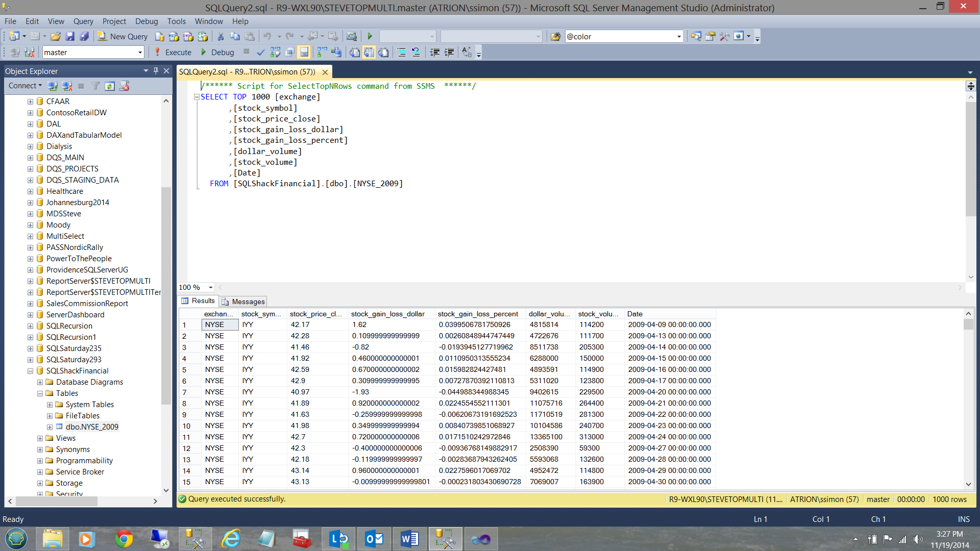
Task: Toggle Object Explorer auto-hide pin
Action: [156, 71]
